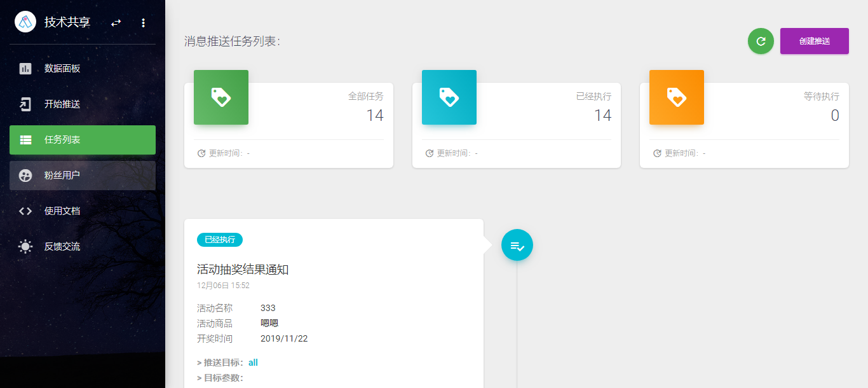
Task: Click the timeline checklist circle icon
Action: (x=517, y=245)
